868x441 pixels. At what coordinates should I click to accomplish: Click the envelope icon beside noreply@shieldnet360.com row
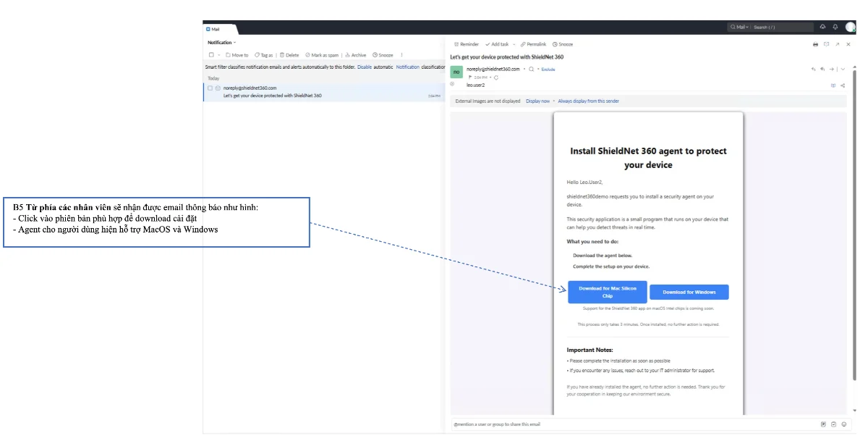[218, 88]
